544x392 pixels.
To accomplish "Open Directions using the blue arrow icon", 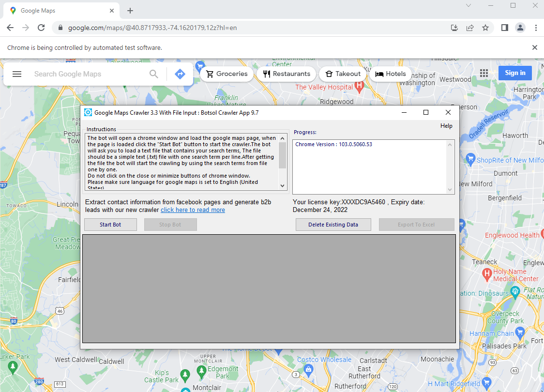I will [180, 74].
